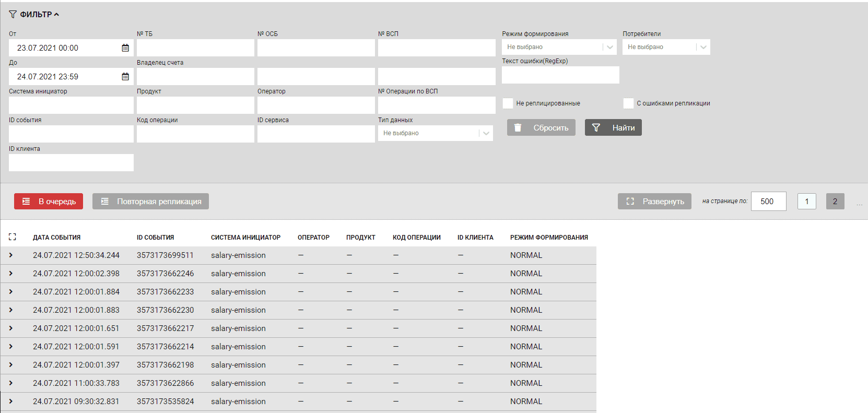Open the Тип данных dropdown
Screen dimensions: 868x413
tap(435, 133)
